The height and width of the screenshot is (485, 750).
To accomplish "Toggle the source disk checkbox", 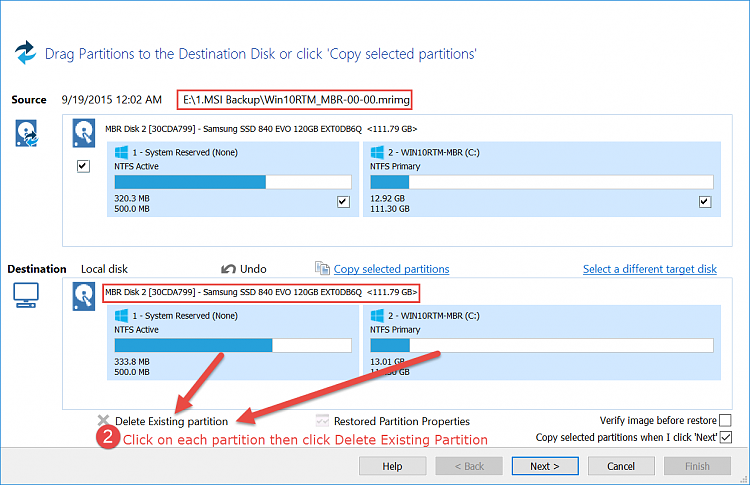I will tap(83, 166).
